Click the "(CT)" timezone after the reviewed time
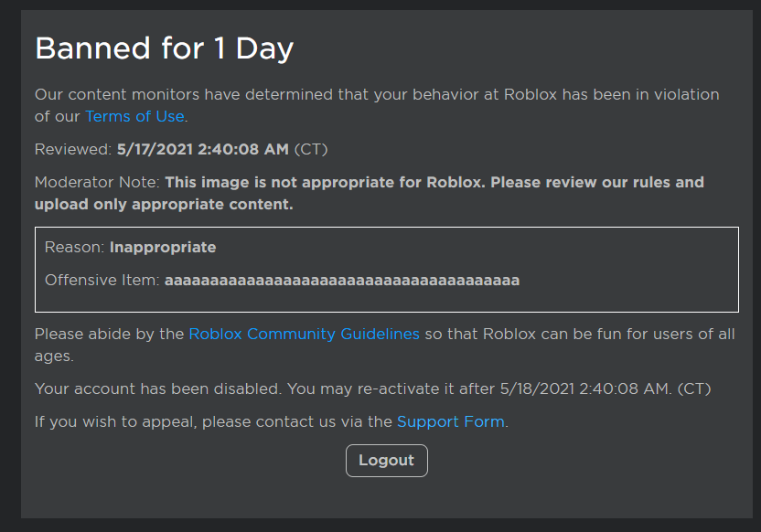This screenshot has height=532, width=761. click(x=311, y=149)
